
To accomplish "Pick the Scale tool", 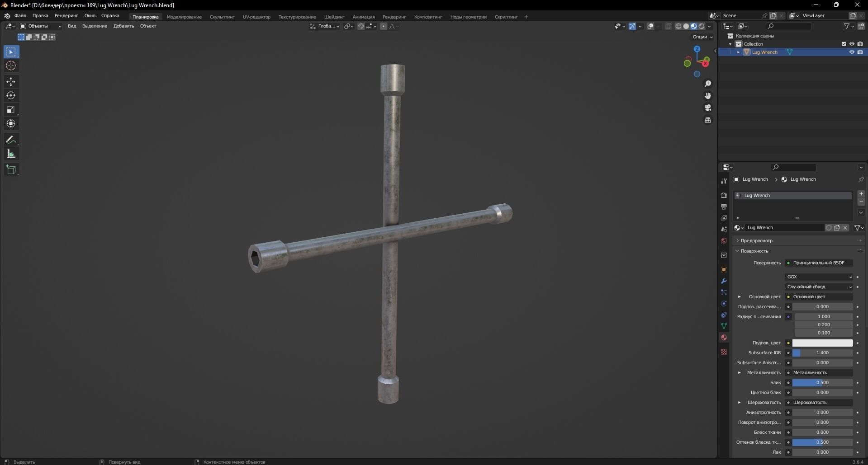I will point(11,109).
